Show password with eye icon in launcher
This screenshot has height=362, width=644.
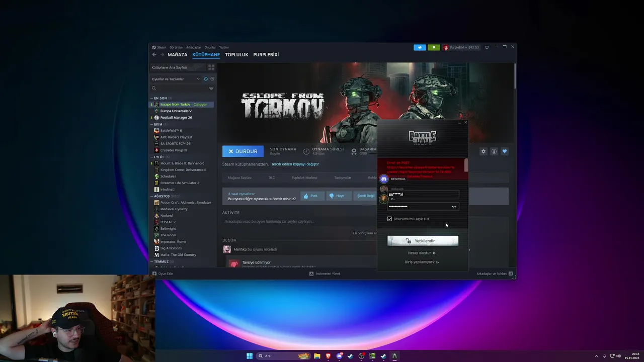(x=454, y=207)
